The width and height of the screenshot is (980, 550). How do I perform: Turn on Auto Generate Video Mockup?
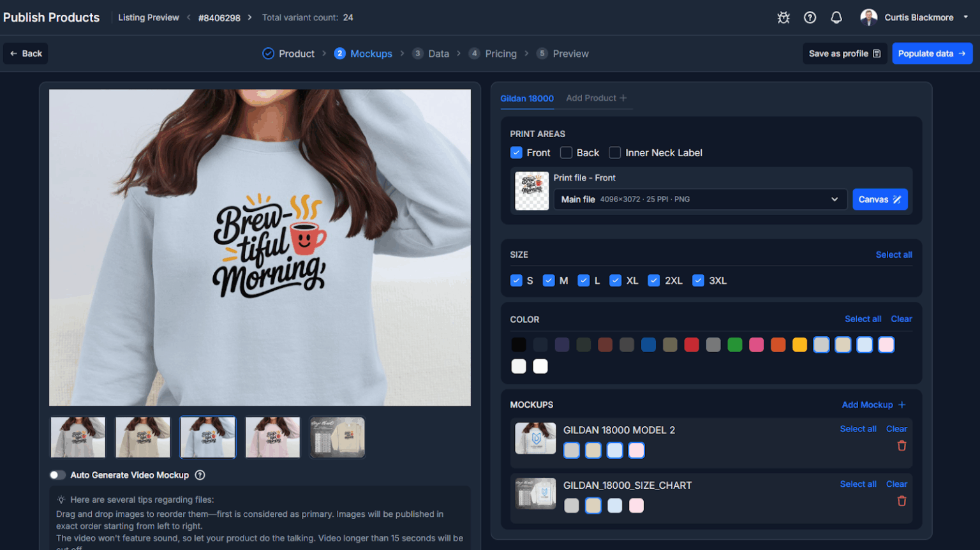point(57,475)
